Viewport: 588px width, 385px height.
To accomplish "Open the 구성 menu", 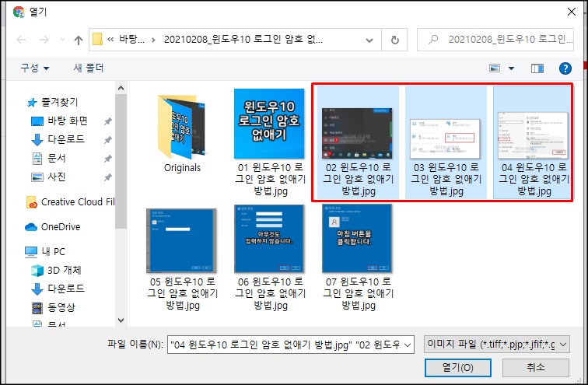I will [x=34, y=68].
